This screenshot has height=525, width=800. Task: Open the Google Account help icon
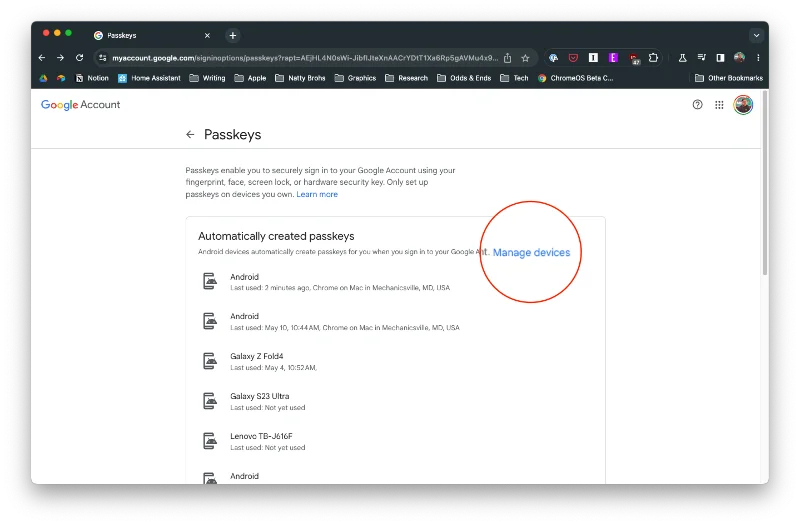pyautogui.click(x=697, y=104)
